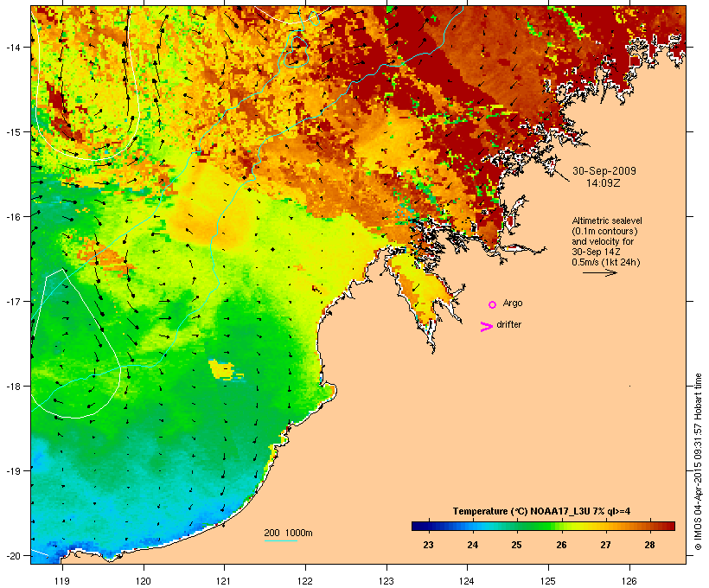Click colorbar tick label 25

(x=516, y=545)
